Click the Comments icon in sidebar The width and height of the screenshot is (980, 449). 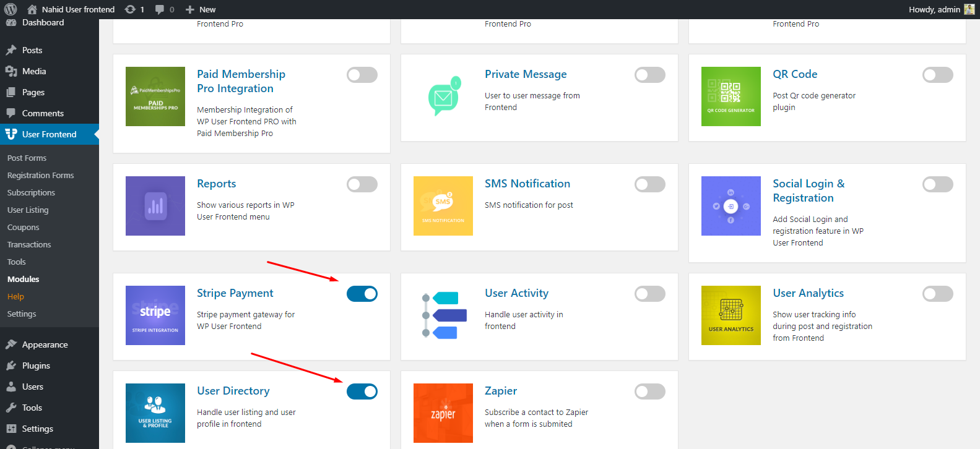[x=11, y=113]
